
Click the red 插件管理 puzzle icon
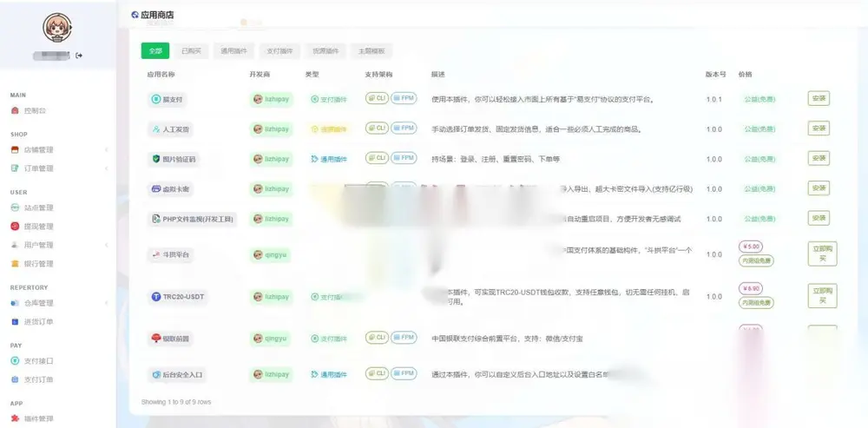pyautogui.click(x=15, y=418)
